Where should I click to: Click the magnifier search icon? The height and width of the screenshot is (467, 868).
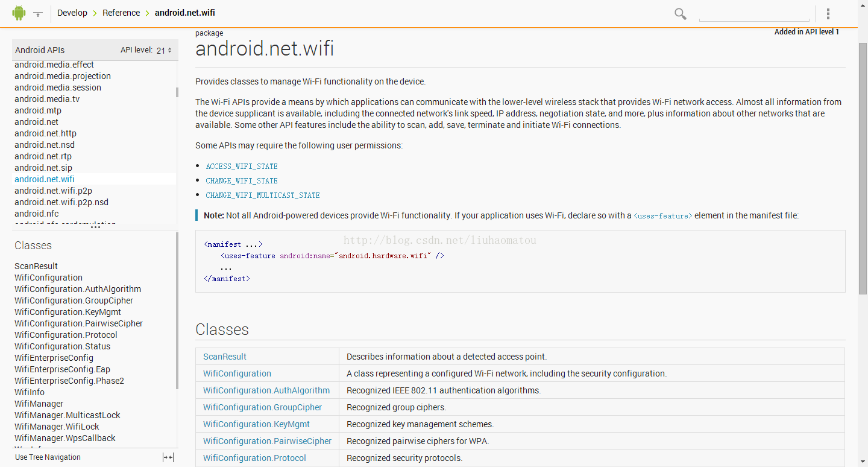click(681, 14)
